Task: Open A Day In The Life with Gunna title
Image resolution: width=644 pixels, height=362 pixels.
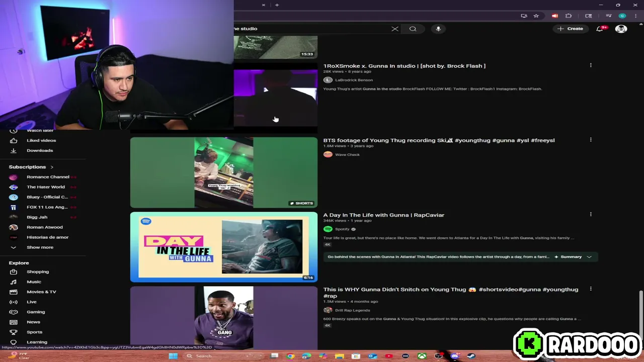Action: tap(383, 215)
